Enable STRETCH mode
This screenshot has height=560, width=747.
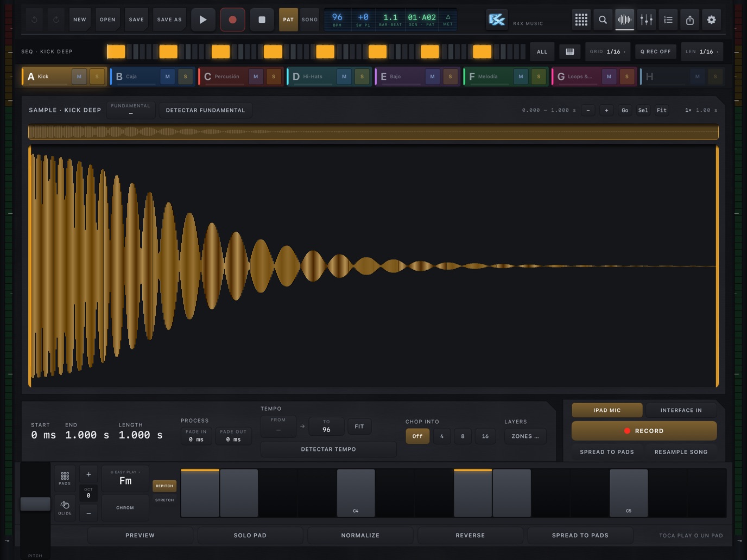[x=164, y=500]
